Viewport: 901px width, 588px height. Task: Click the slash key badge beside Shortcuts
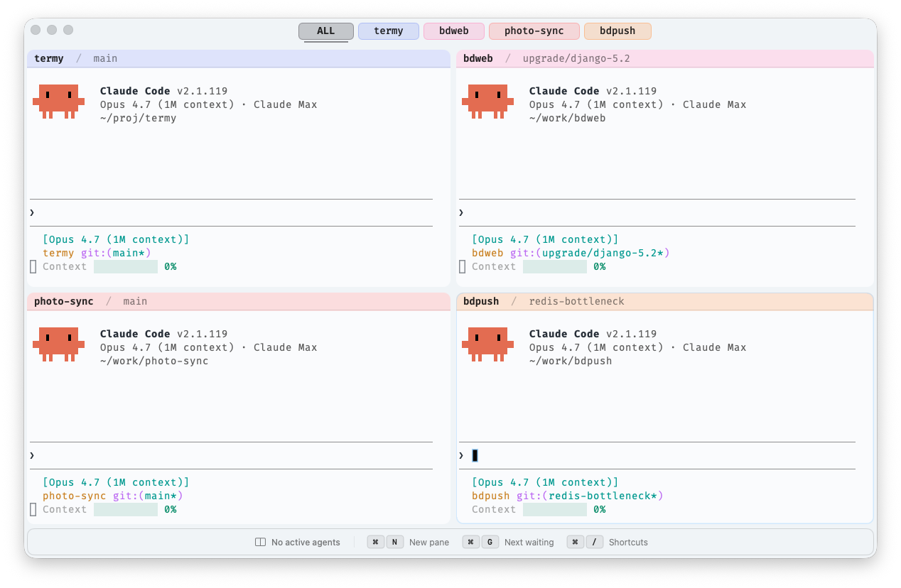click(x=595, y=542)
